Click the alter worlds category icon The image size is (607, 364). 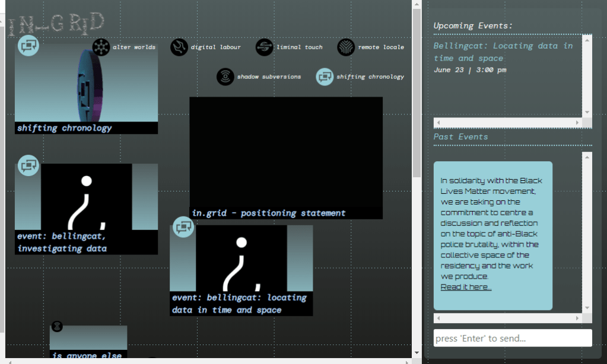(101, 47)
